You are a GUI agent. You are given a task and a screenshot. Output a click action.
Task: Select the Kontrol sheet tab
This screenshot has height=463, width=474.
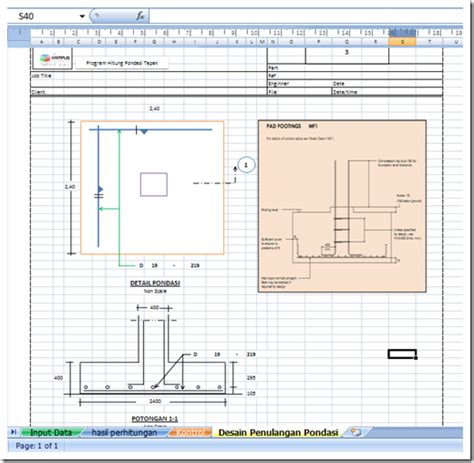(x=190, y=433)
